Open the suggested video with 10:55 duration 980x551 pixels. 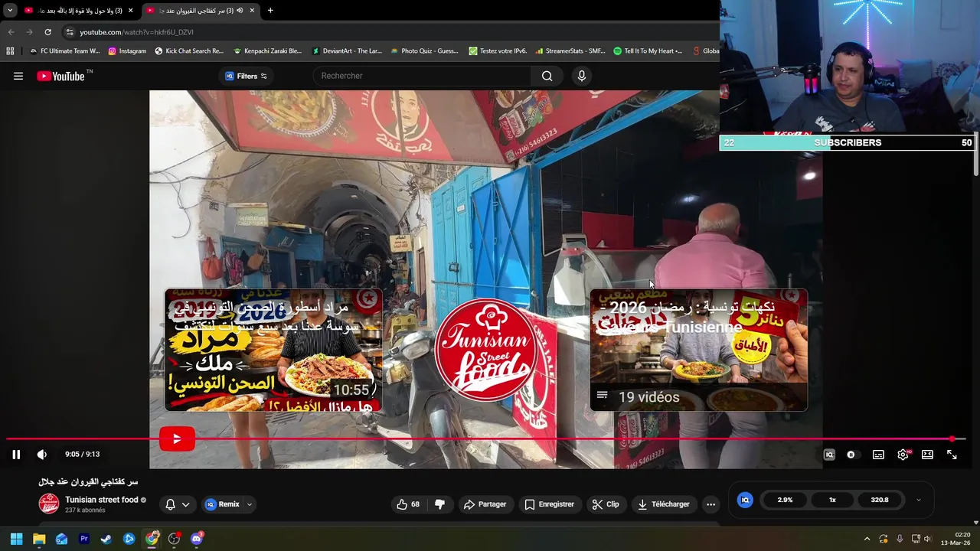[x=273, y=350]
